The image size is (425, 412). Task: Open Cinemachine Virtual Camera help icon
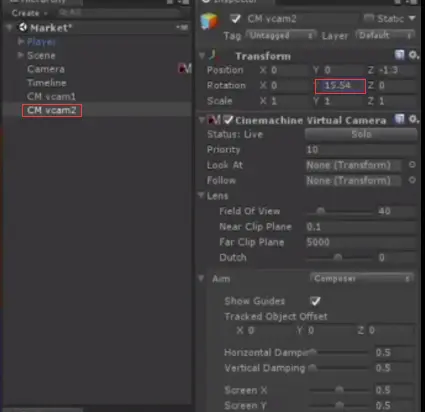click(x=399, y=119)
